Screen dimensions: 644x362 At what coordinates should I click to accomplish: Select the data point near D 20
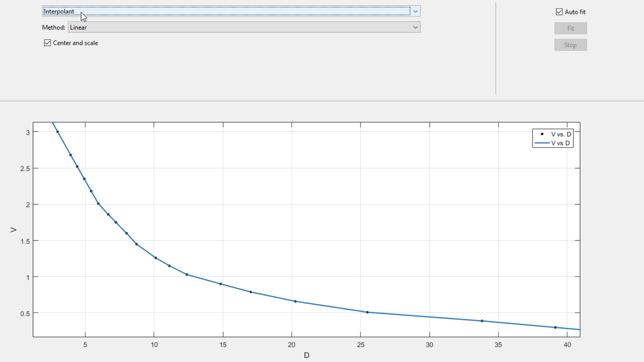pyautogui.click(x=295, y=301)
